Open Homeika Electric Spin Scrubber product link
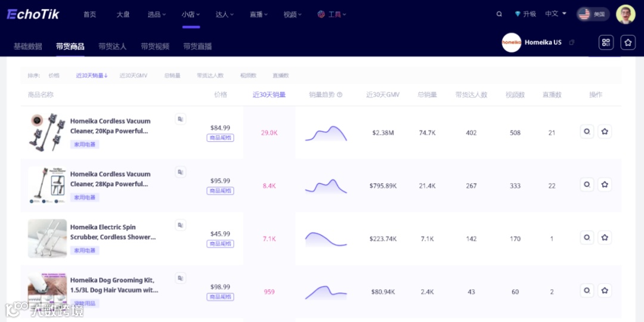This screenshot has height=322, width=644. (113, 232)
